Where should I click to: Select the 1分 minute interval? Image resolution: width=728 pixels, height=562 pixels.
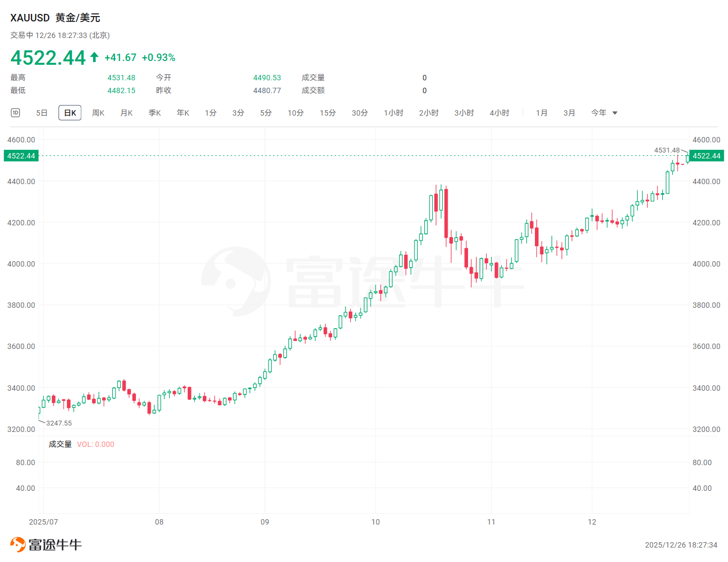click(x=211, y=113)
